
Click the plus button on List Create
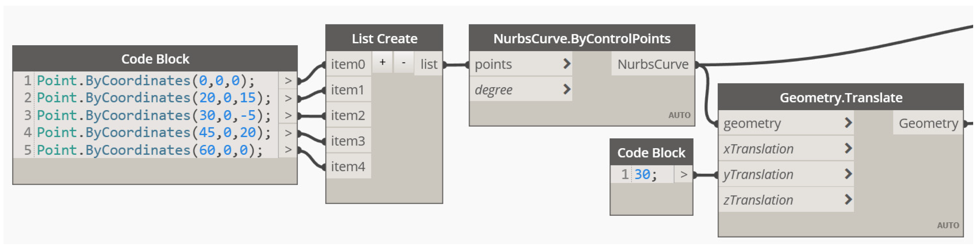[x=382, y=62]
